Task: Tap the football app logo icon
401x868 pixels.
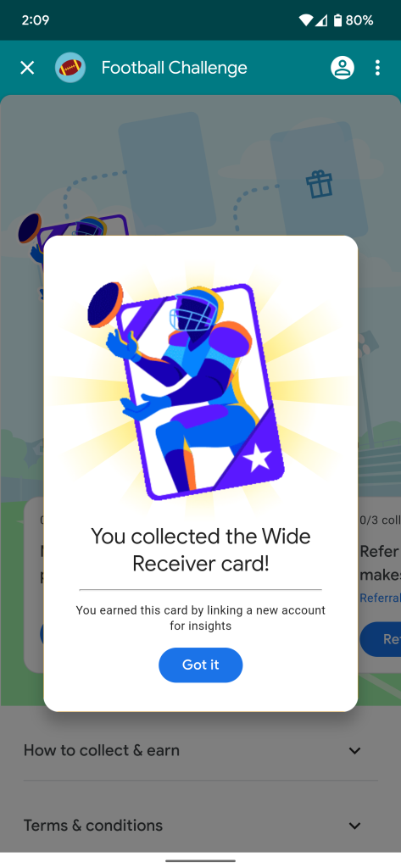Action: pyautogui.click(x=70, y=68)
